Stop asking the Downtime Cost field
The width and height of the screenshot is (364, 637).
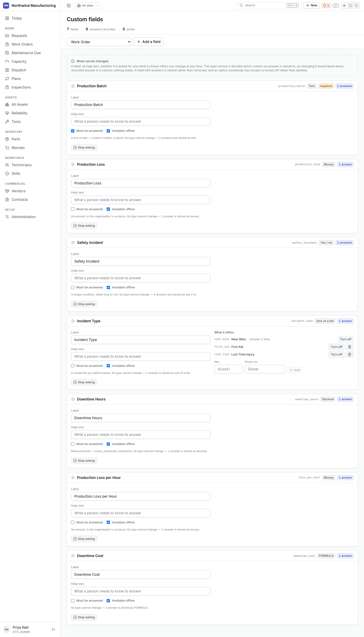[84, 617]
